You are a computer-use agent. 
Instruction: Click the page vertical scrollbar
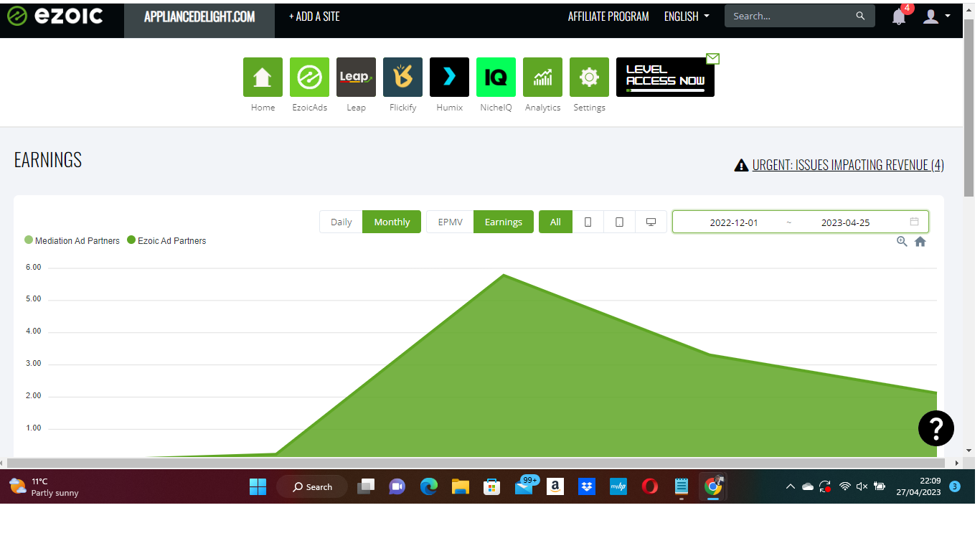click(x=969, y=108)
